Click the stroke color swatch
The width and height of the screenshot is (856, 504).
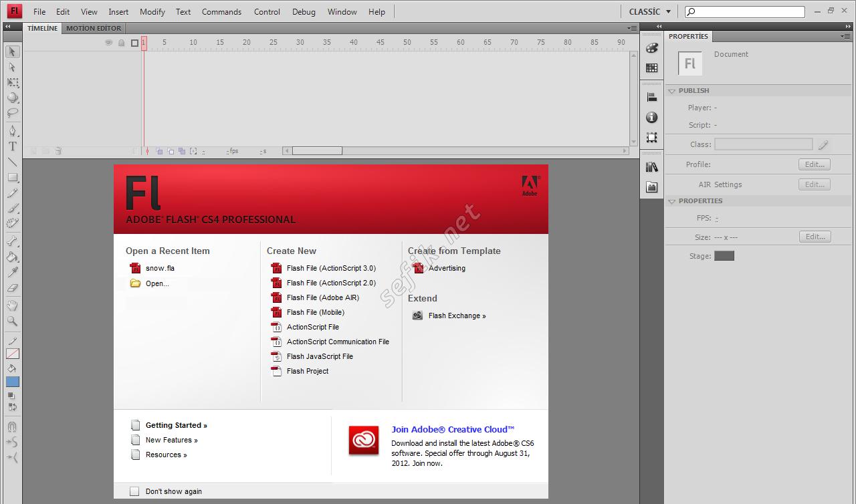click(13, 354)
